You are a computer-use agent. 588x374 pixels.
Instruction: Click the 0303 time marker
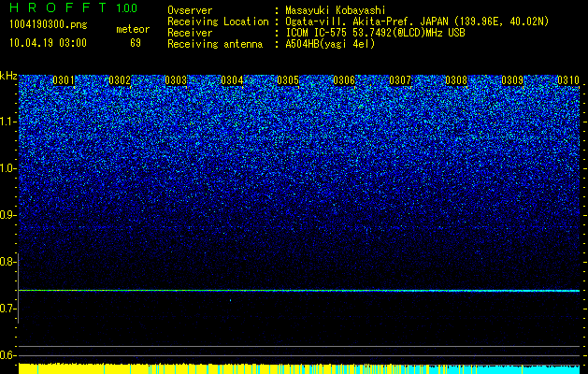coord(176,80)
